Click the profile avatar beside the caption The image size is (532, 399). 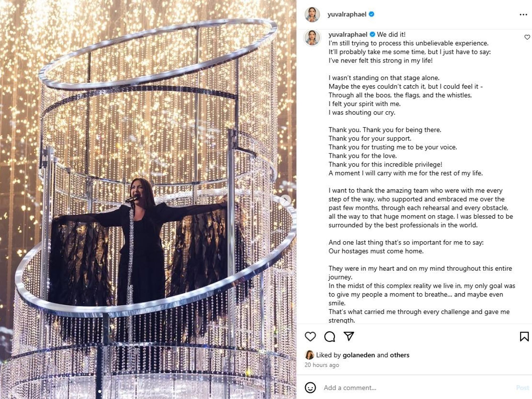pos(312,38)
